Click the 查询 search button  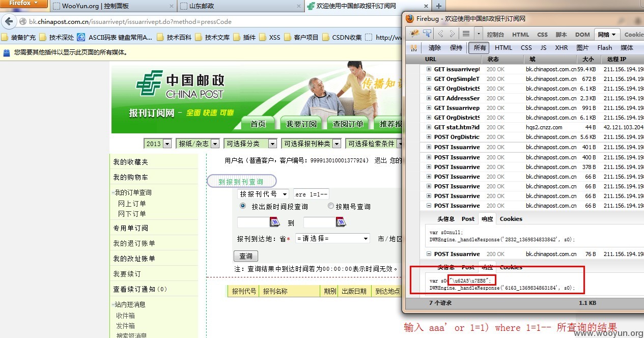click(x=246, y=256)
